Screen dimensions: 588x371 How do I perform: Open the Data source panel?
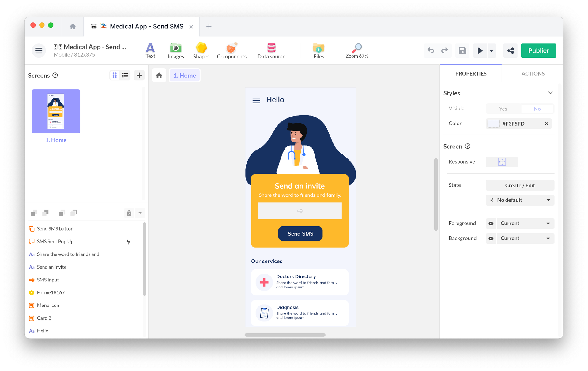[x=271, y=50]
